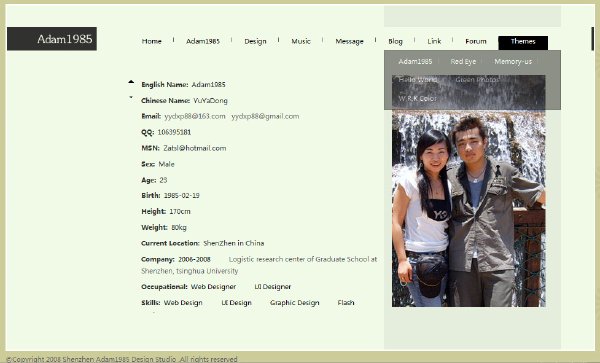Open the Link menu item
The width and height of the screenshot is (600, 363).
tap(434, 41)
